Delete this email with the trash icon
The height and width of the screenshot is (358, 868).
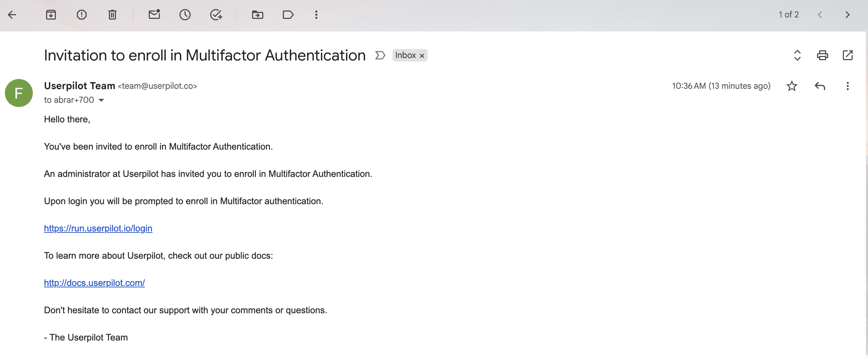click(x=112, y=15)
